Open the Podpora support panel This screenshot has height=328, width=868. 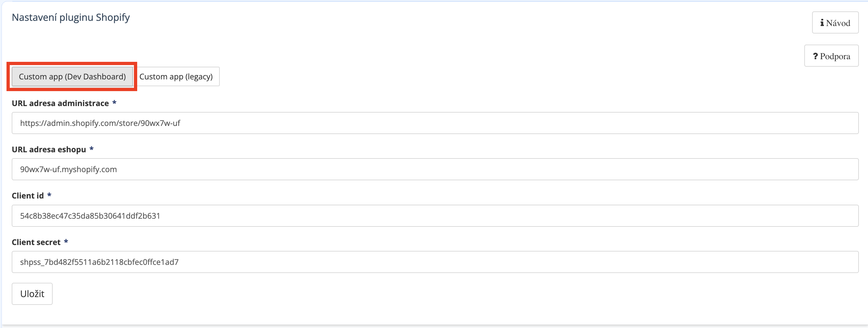tap(831, 56)
